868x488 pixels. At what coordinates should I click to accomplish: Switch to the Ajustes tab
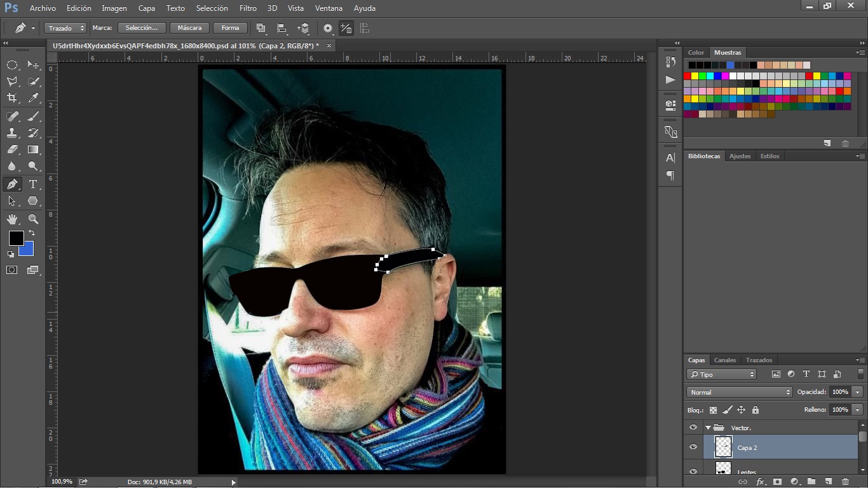pos(740,156)
